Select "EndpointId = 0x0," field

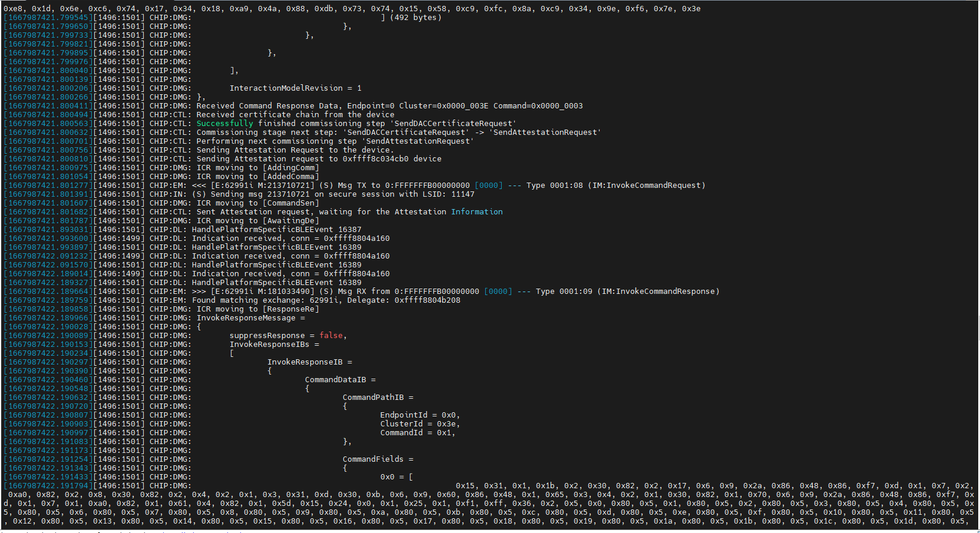pos(421,415)
